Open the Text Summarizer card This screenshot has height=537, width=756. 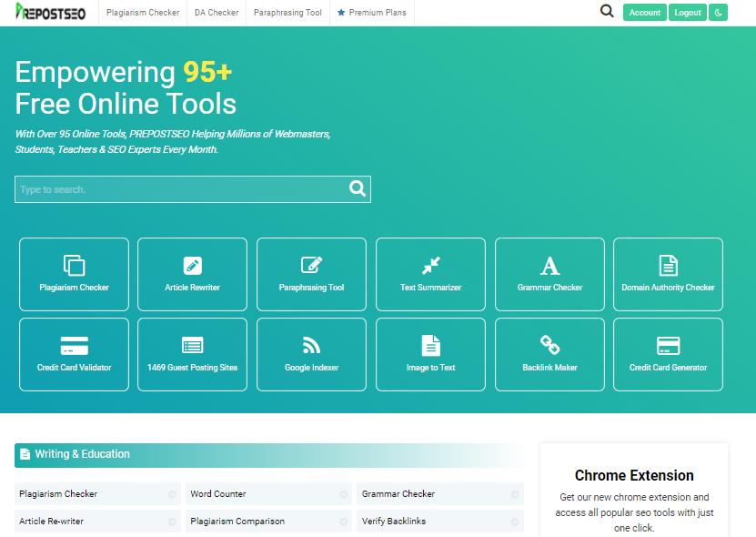(x=430, y=274)
